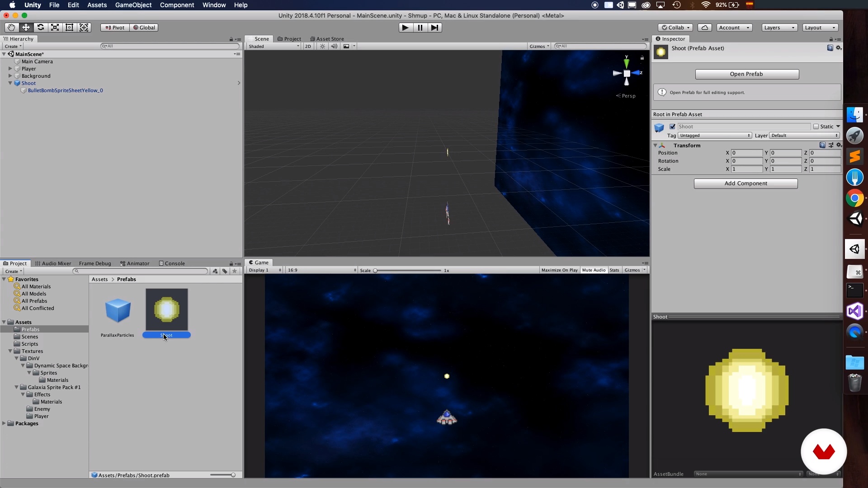Open Shoot prefab asset settings gear
868x488 pixels.
[839, 48]
